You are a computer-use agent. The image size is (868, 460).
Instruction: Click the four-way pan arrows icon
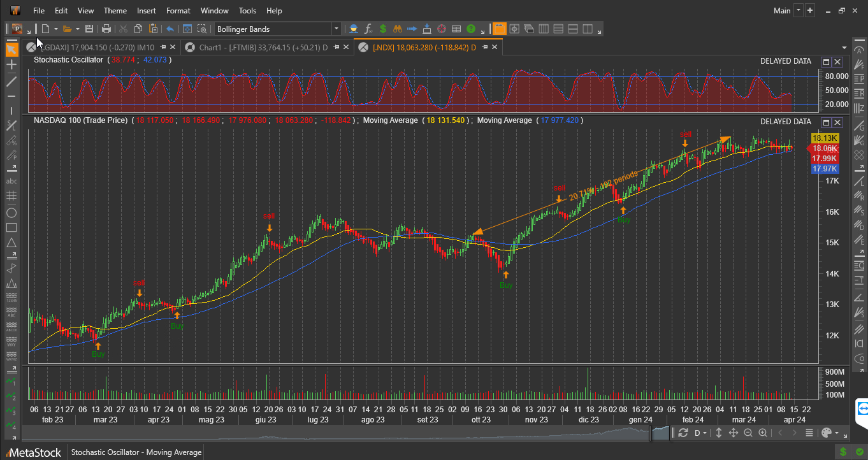734,433
